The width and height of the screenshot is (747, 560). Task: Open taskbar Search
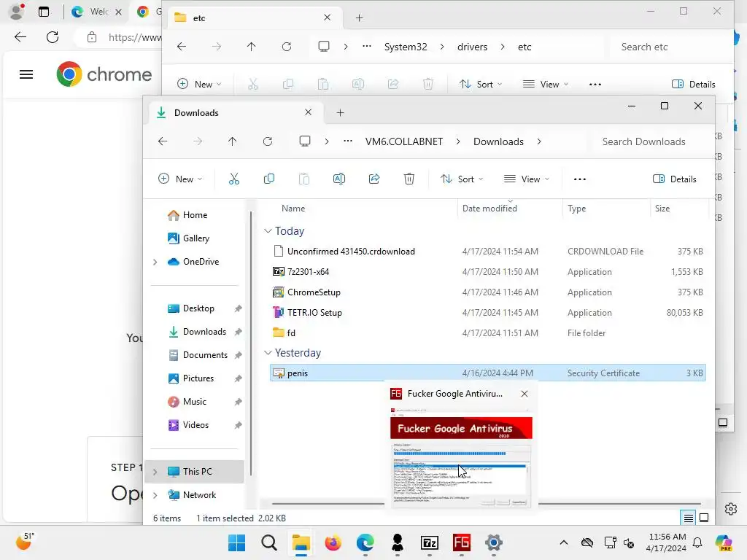coord(268,542)
